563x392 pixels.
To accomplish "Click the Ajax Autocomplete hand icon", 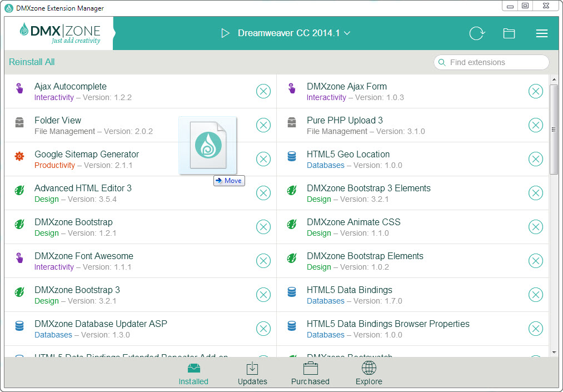I will click(x=20, y=88).
